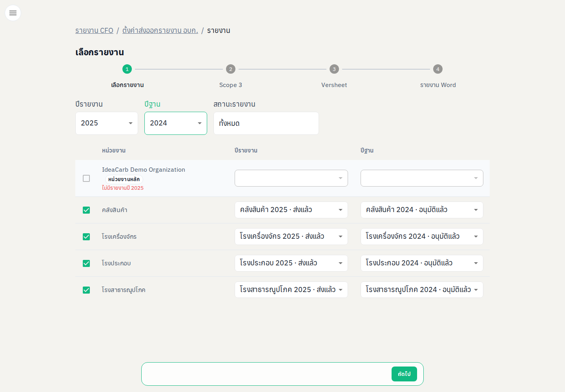
Task: Click the หน่วยงานหลัก badge
Action: [124, 179]
